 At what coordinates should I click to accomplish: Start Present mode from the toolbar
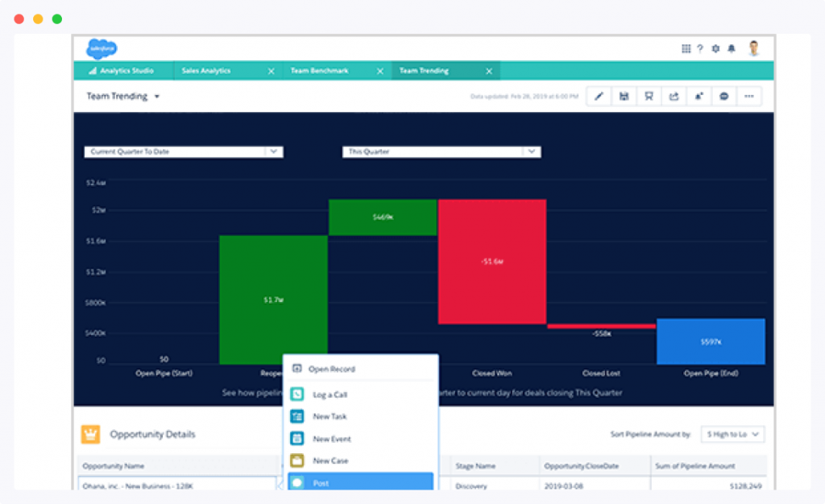pyautogui.click(x=649, y=96)
